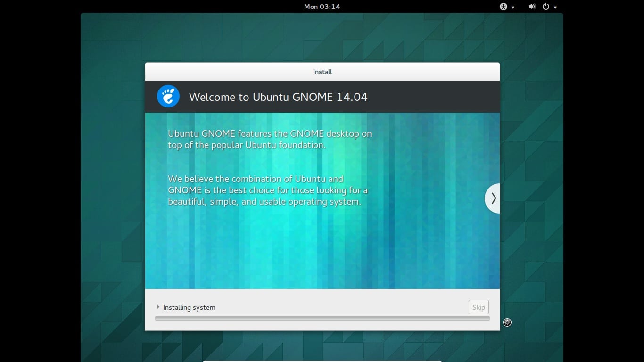Click the volume speaker icon
The width and height of the screenshot is (644, 362).
click(x=532, y=7)
